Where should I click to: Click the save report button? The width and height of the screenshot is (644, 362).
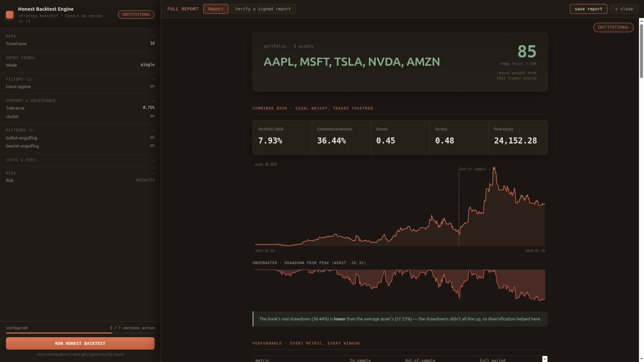click(589, 9)
